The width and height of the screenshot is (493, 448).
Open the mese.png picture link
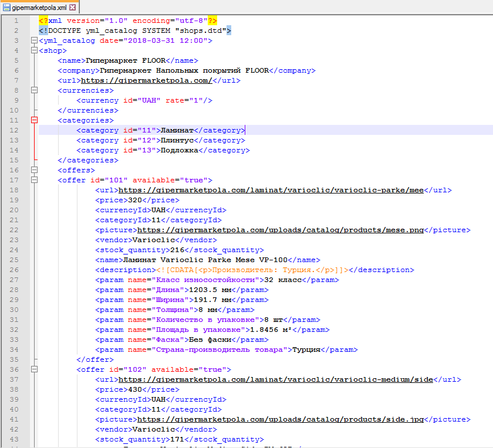point(281,230)
